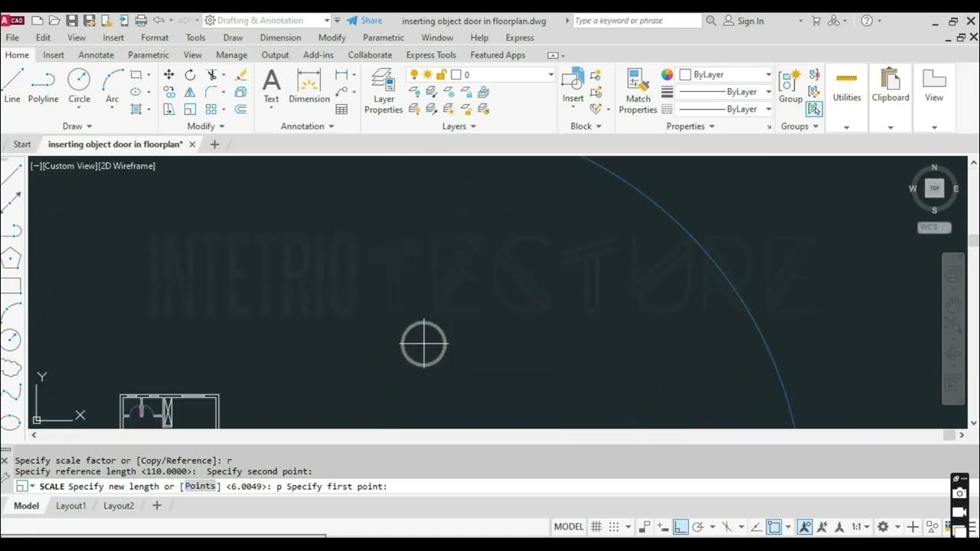Activate the Scale tool in Modify
This screenshot has height=551, width=980.
pyautogui.click(x=190, y=109)
